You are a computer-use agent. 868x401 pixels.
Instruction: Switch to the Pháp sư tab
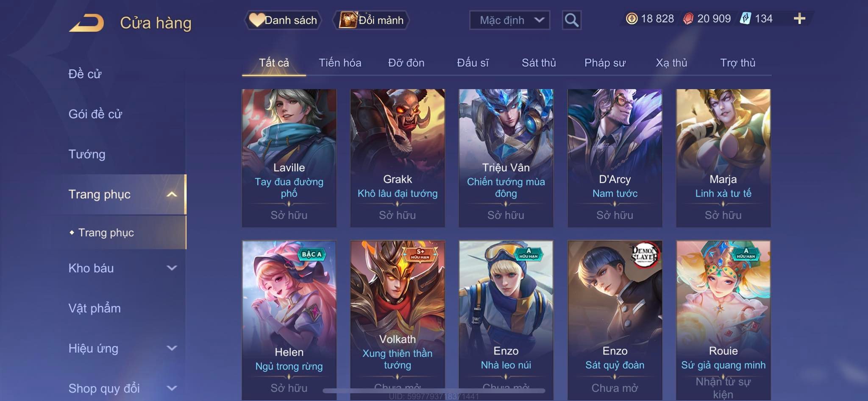pyautogui.click(x=605, y=63)
